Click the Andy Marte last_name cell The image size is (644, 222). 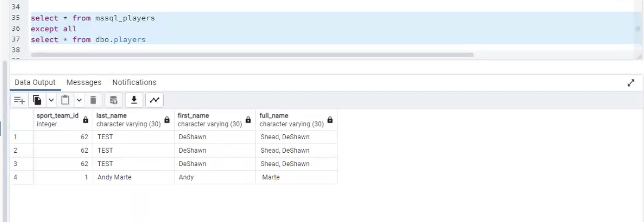click(133, 177)
